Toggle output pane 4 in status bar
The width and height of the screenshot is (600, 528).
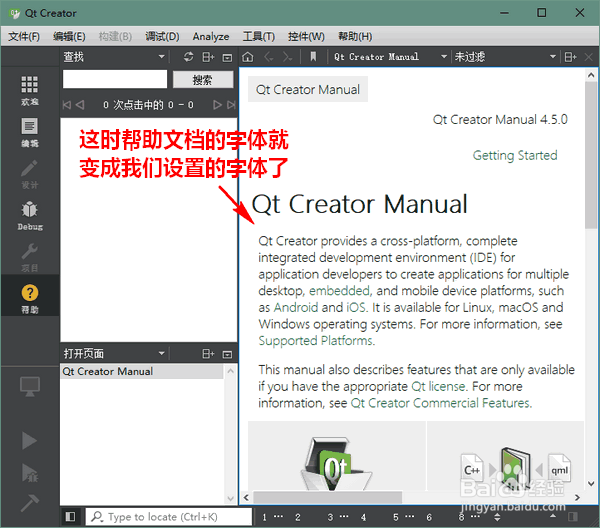tap(363, 517)
